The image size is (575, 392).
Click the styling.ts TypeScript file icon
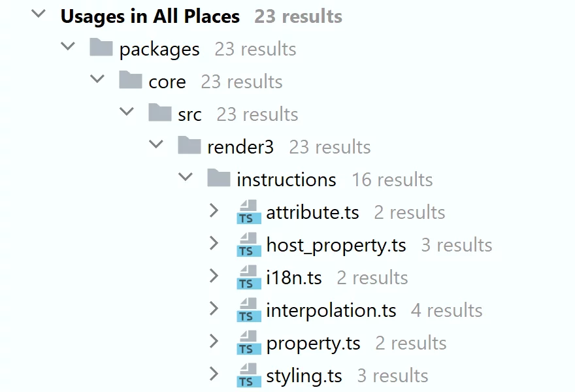(x=249, y=375)
